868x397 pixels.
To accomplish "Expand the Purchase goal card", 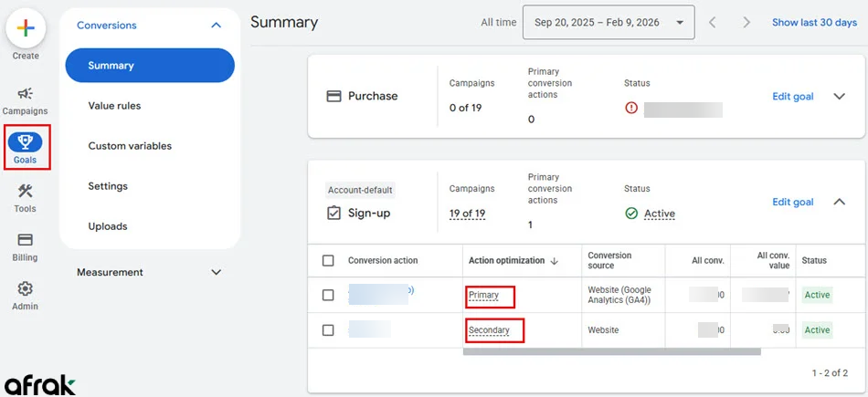I will click(839, 96).
